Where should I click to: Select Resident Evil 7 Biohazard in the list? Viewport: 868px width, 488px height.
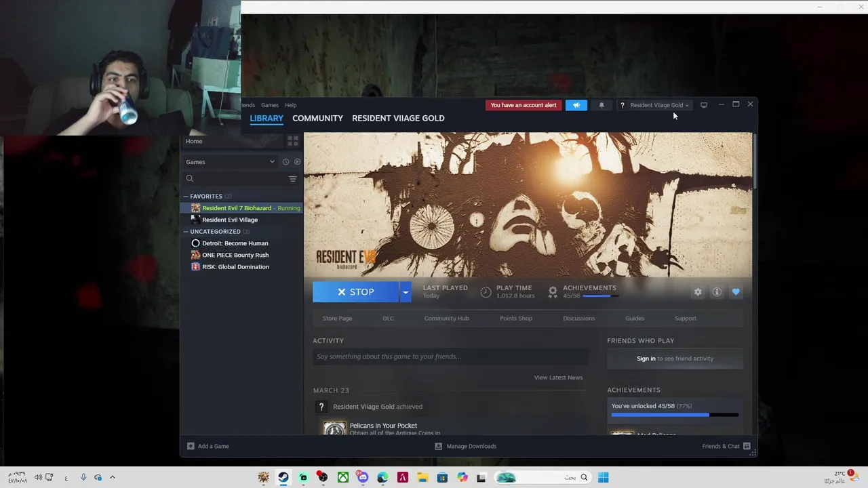coord(242,208)
